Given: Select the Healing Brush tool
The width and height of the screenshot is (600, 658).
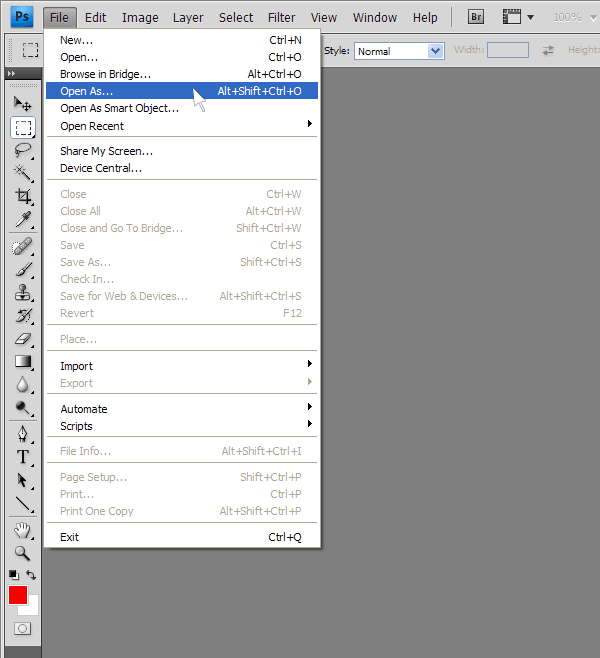Looking at the screenshot, I should click(23, 246).
